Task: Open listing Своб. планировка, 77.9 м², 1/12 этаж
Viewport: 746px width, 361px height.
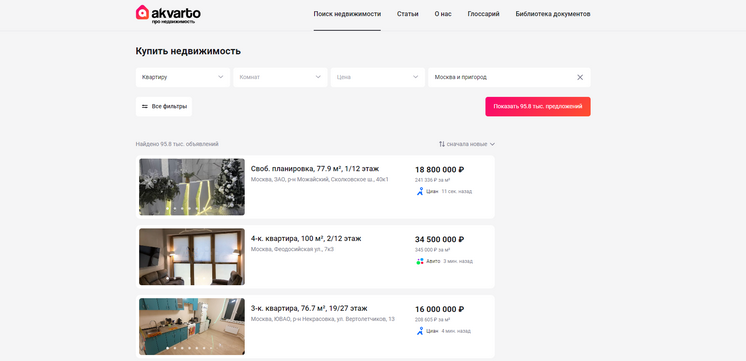Action: pyautogui.click(x=315, y=169)
